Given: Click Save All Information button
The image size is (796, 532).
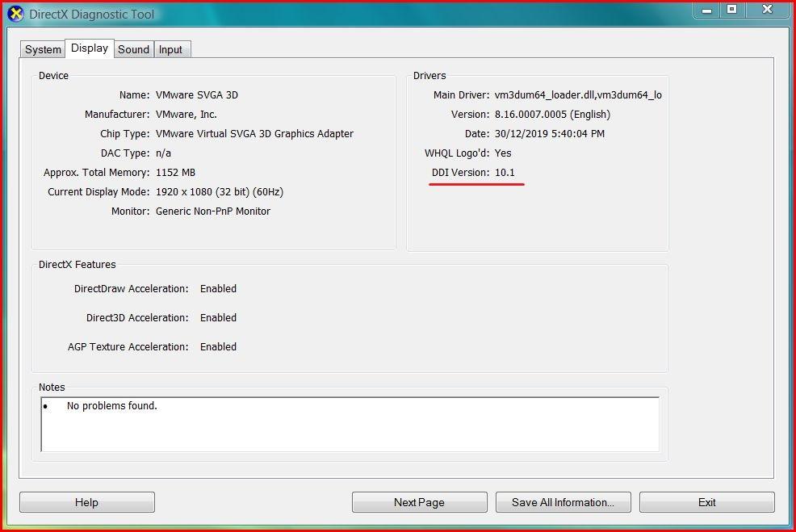Looking at the screenshot, I should point(563,502).
